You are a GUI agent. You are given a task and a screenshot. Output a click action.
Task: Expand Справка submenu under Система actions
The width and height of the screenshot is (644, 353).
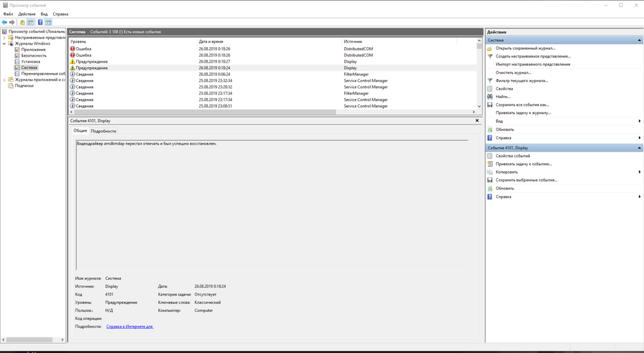tap(639, 137)
